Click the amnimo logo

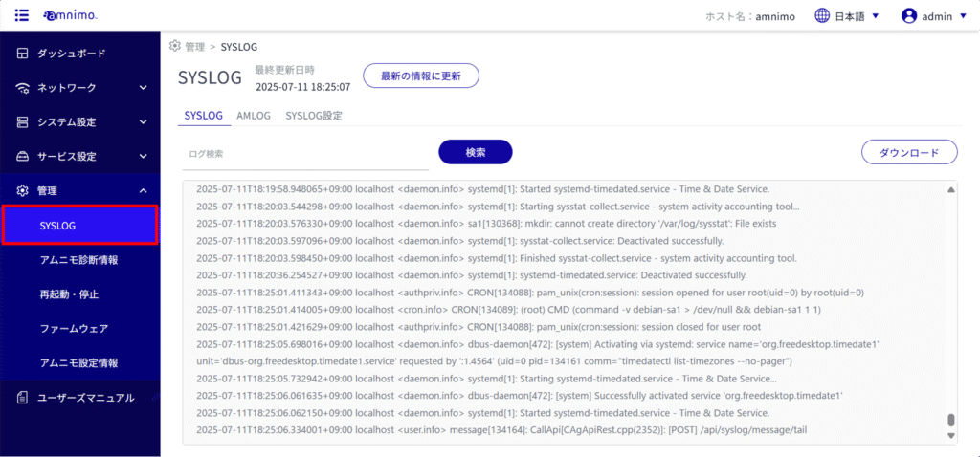tap(69, 15)
